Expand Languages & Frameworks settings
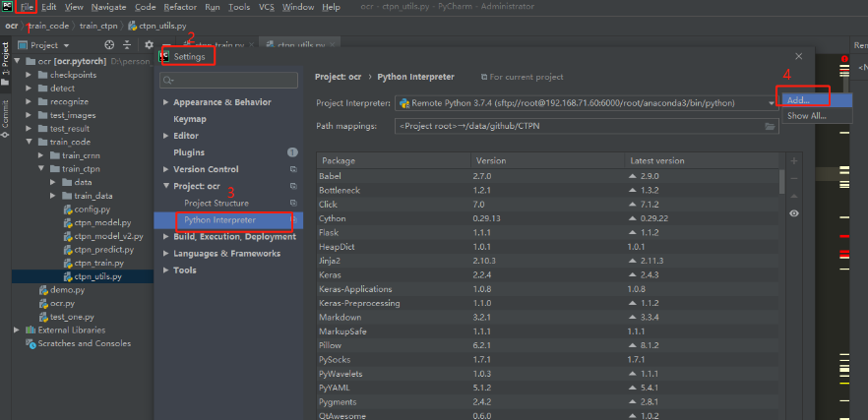Screen dimensions: 868x420 coord(165,254)
